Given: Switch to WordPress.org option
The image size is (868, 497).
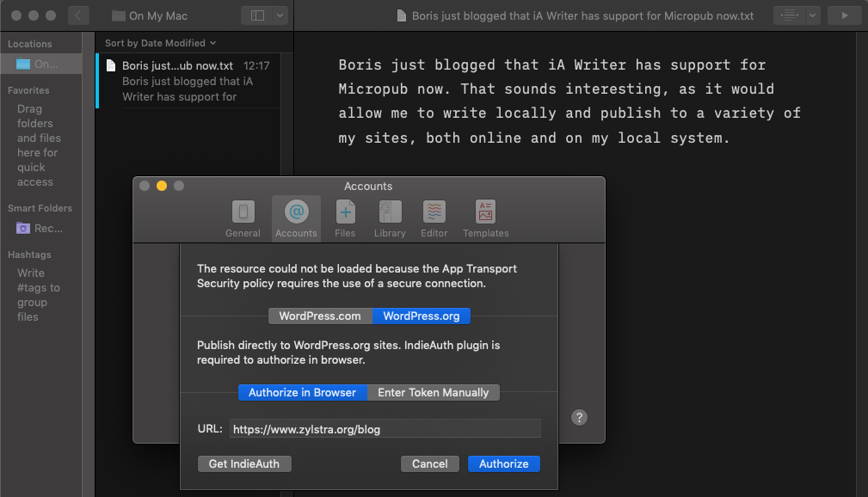Looking at the screenshot, I should click(422, 316).
